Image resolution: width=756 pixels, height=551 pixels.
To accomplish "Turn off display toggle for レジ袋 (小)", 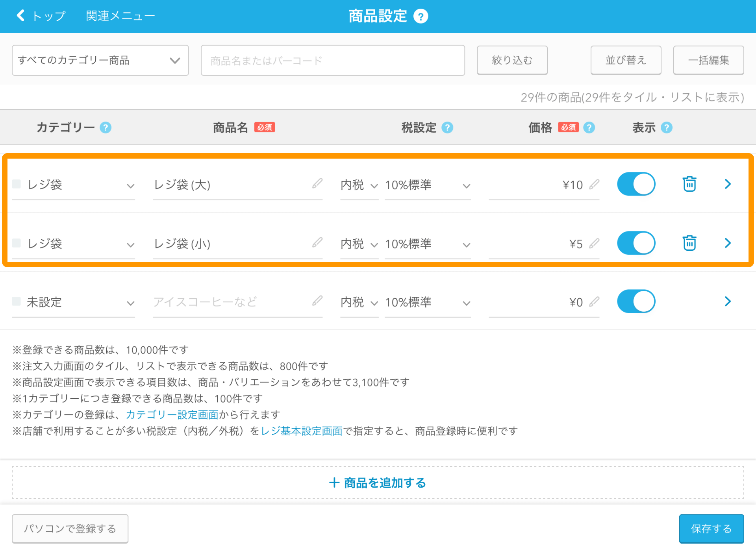I will (x=636, y=243).
